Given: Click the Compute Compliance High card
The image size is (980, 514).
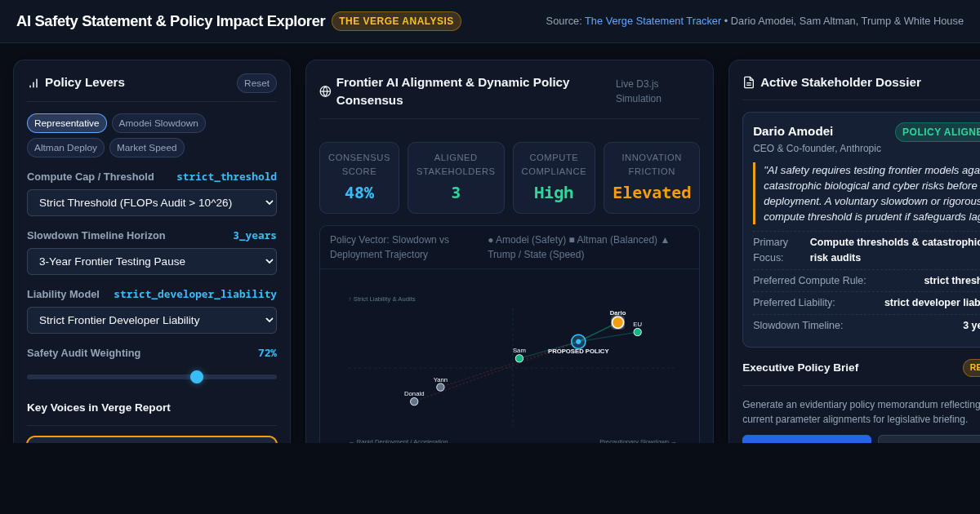Looking at the screenshot, I should click(554, 179).
